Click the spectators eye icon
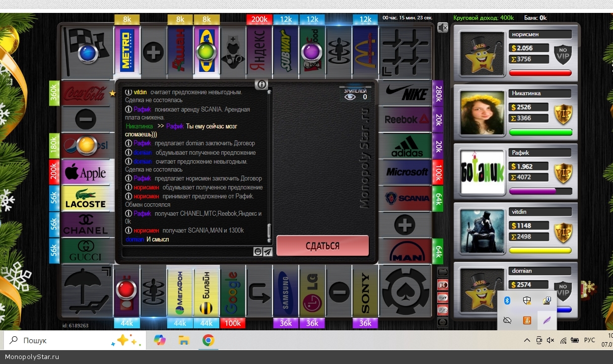This screenshot has height=364, width=613. (x=350, y=97)
